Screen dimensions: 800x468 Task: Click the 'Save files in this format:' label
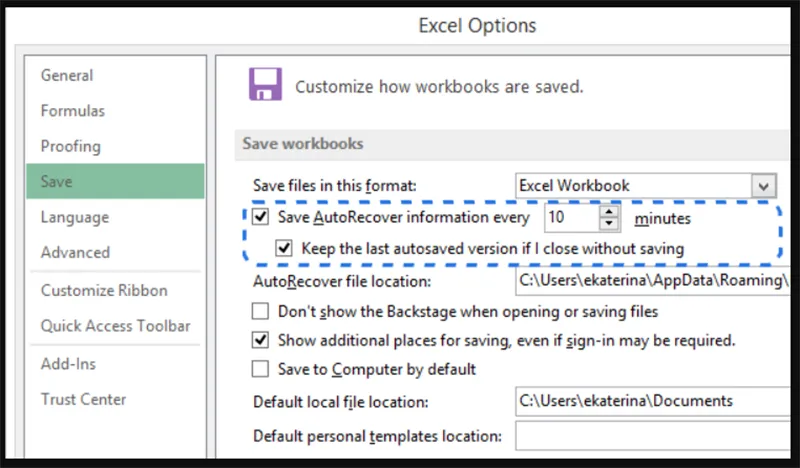click(335, 186)
